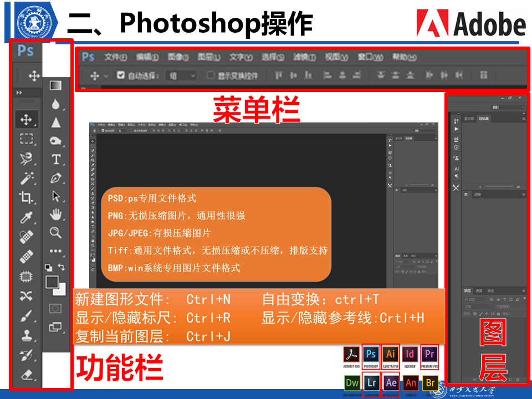The image size is (532, 399).
Task: Activate the Crop tool
Action: [x=26, y=197]
